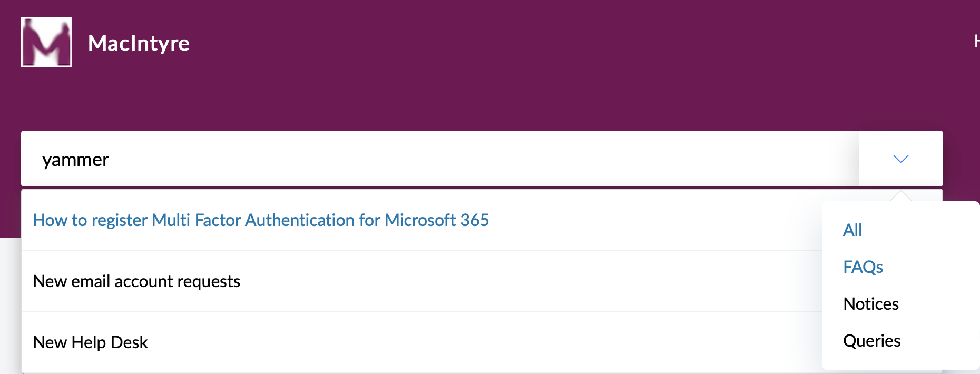Restrict the search scope to Notices
The width and height of the screenshot is (980, 374).
(870, 304)
